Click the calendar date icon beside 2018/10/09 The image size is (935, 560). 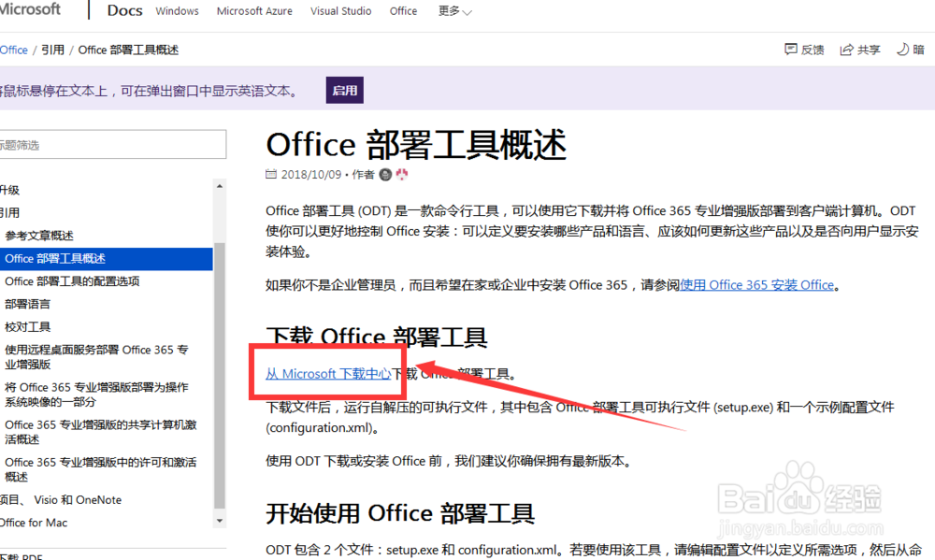point(271,174)
